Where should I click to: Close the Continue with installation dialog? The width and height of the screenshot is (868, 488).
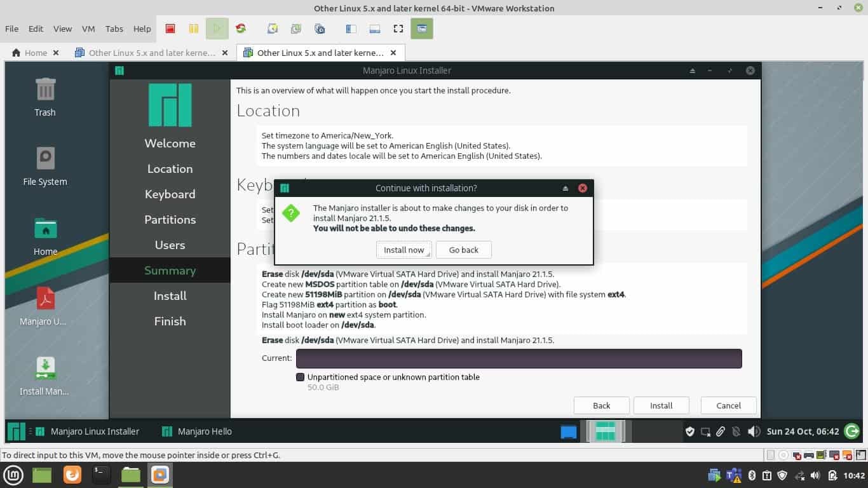tap(583, 188)
